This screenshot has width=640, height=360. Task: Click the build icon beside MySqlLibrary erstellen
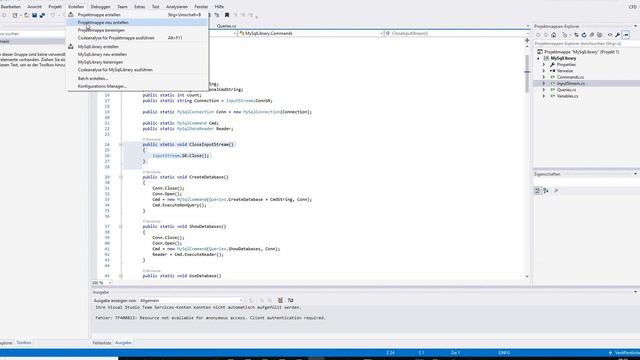(x=71, y=47)
